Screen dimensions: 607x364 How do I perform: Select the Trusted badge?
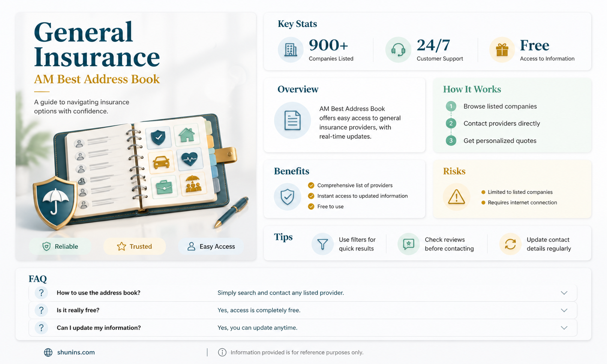click(x=135, y=246)
